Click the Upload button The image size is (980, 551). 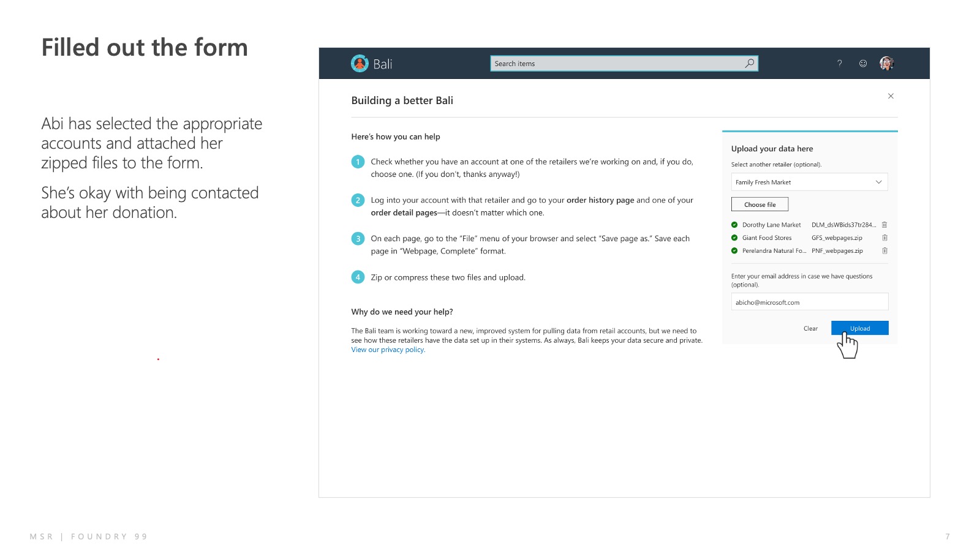(859, 328)
